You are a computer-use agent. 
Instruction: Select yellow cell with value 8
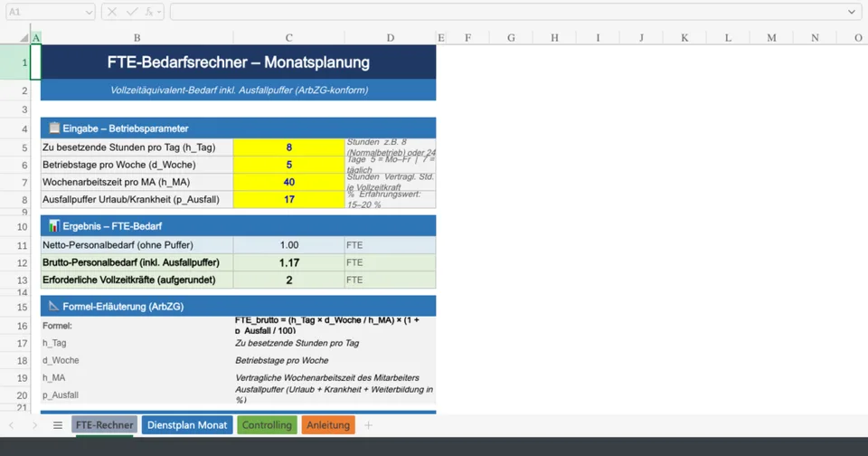[289, 147]
